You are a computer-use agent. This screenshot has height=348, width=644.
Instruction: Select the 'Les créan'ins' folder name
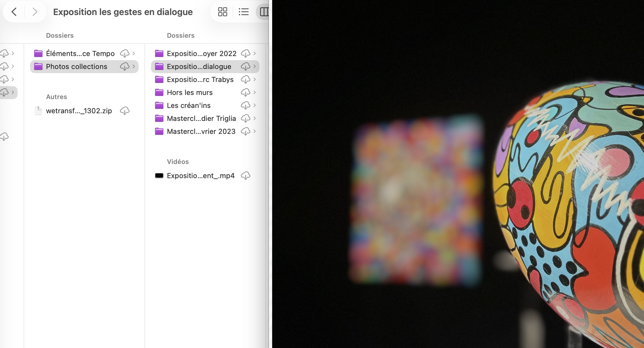(x=189, y=105)
